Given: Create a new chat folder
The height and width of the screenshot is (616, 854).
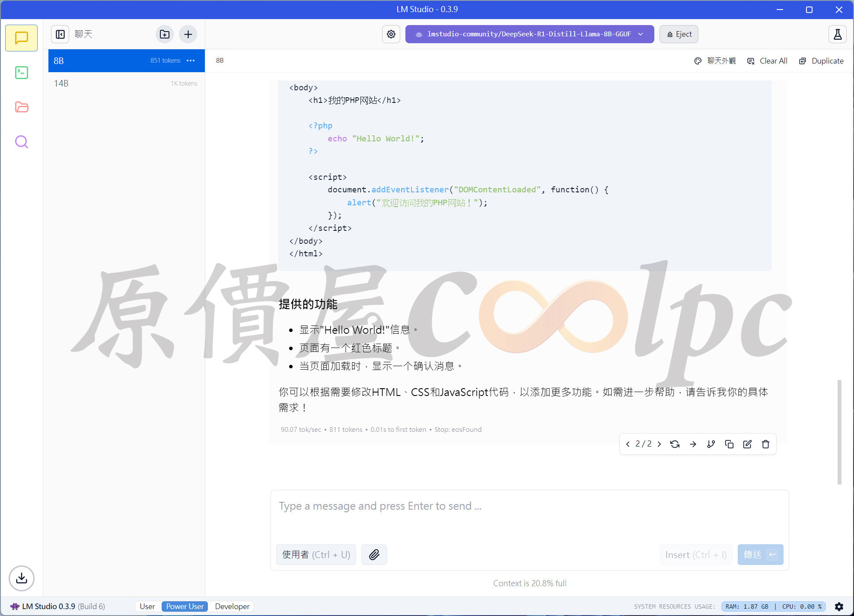Looking at the screenshot, I should tap(165, 34).
